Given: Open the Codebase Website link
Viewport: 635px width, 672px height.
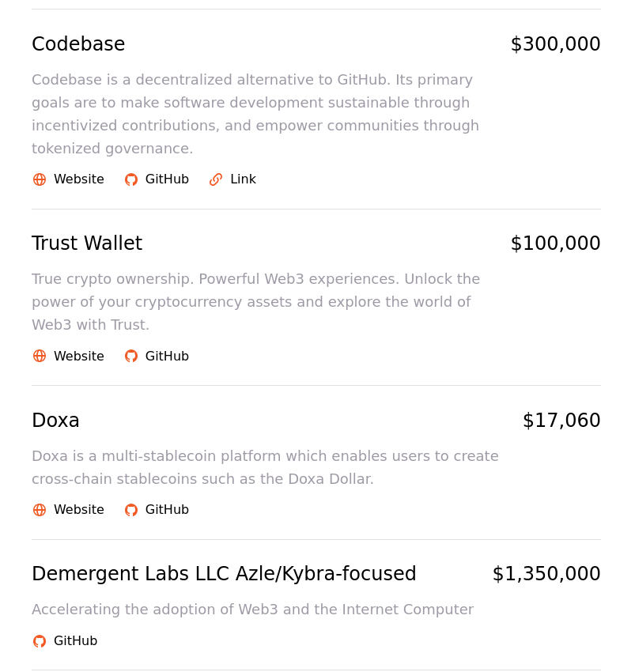Looking at the screenshot, I should (78, 179).
